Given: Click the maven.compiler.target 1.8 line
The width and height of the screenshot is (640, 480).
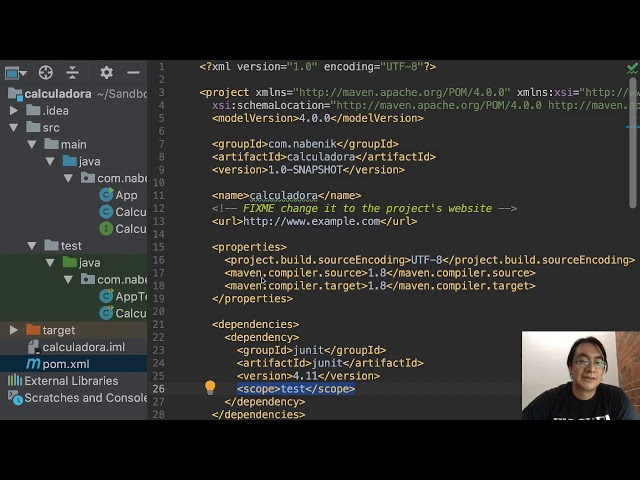Looking at the screenshot, I should (x=380, y=286).
